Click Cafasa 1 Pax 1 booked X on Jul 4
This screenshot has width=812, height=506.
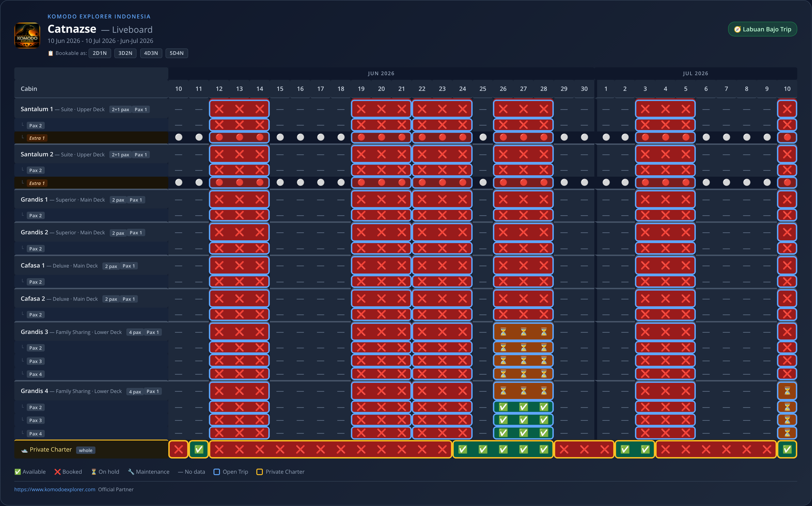tap(665, 265)
